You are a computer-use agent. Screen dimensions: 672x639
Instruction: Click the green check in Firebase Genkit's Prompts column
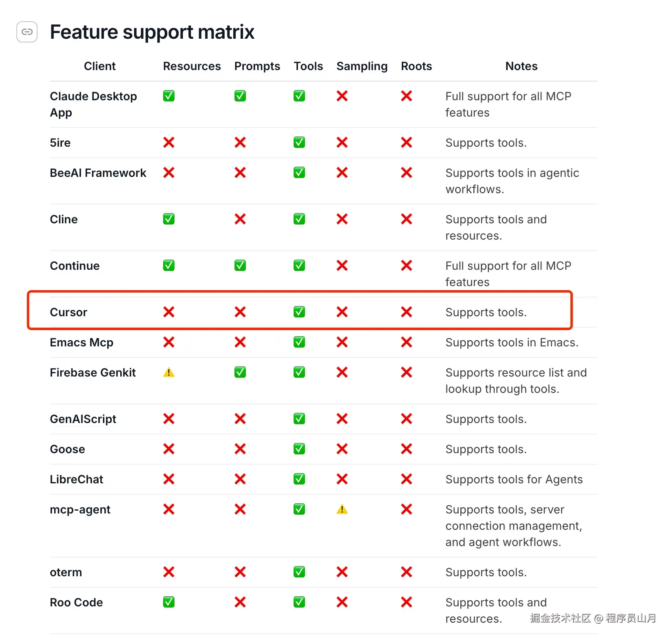point(240,372)
